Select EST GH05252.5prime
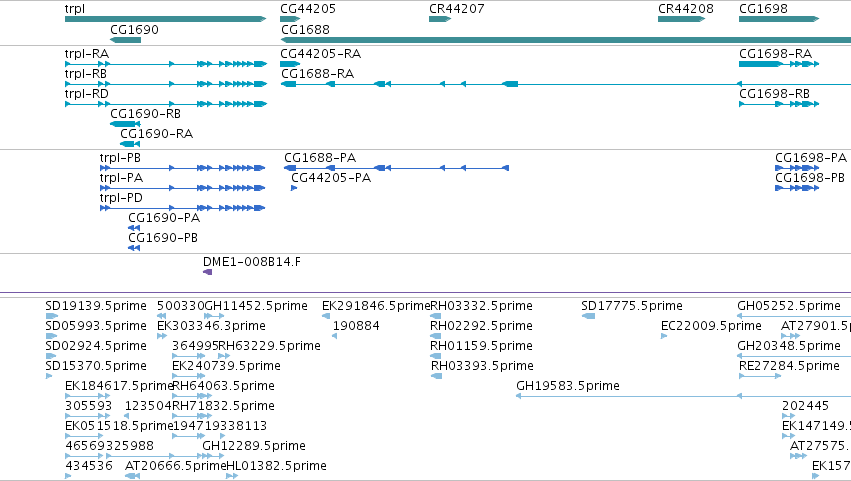 pyautogui.click(x=794, y=316)
